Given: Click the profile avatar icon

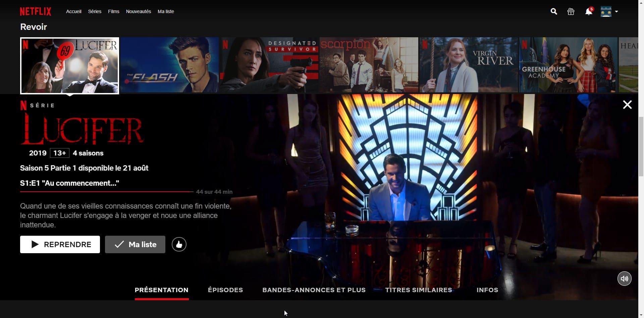Looking at the screenshot, I should (x=606, y=11).
